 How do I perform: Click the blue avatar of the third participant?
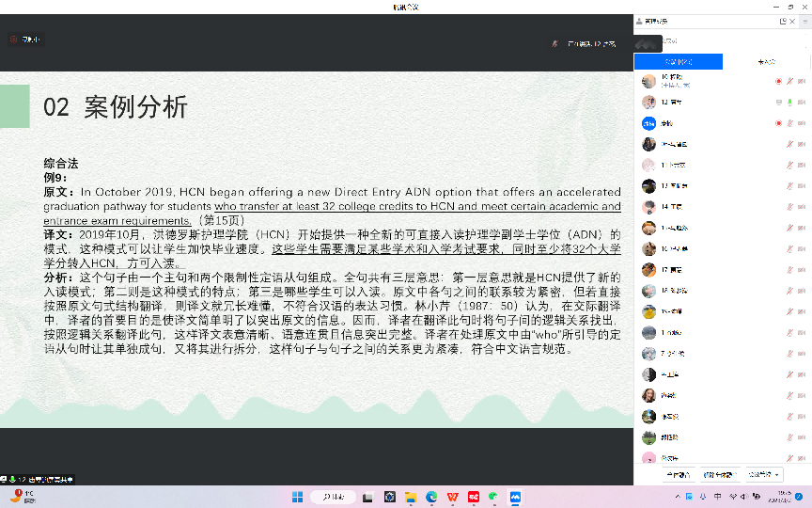[648, 123]
